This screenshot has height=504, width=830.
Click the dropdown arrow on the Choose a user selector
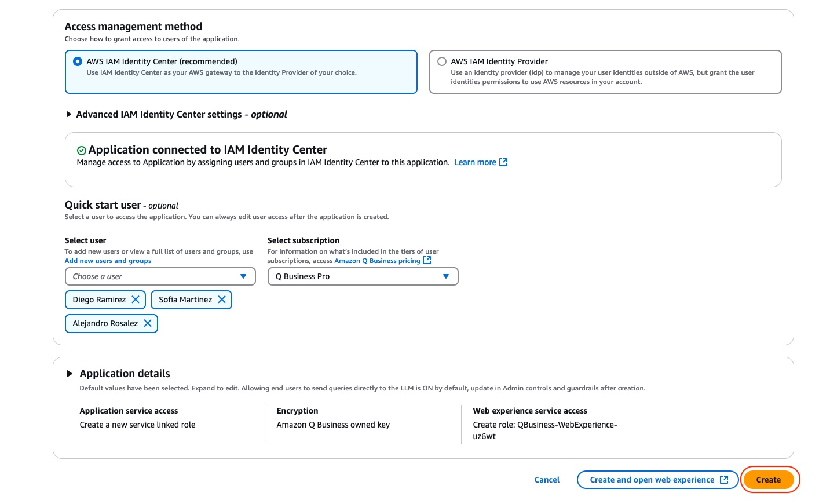(243, 276)
